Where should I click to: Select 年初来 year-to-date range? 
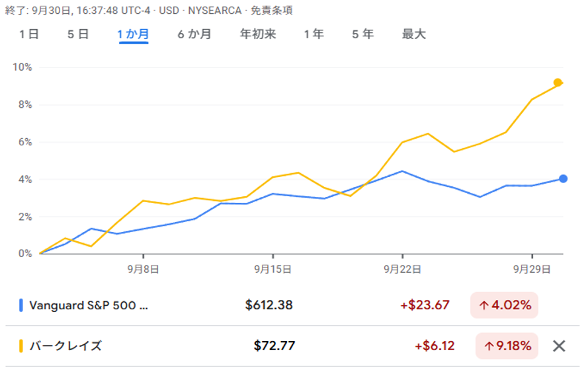tap(257, 34)
